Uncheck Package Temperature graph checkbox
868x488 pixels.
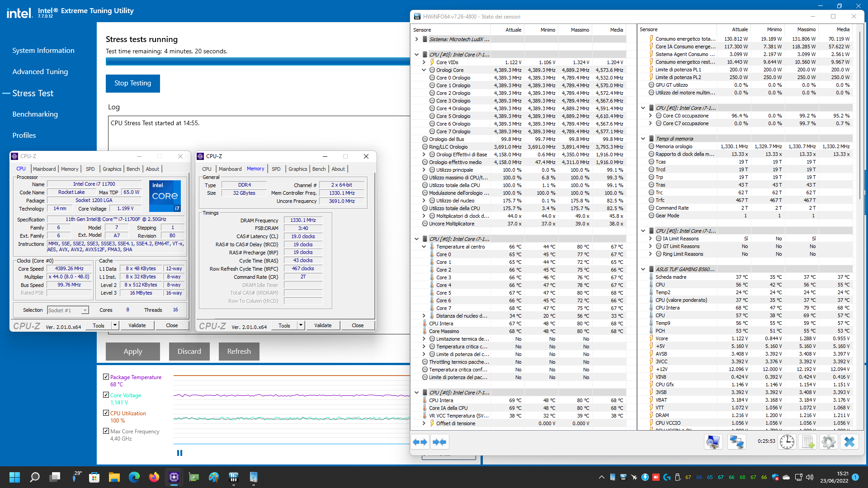click(x=106, y=377)
